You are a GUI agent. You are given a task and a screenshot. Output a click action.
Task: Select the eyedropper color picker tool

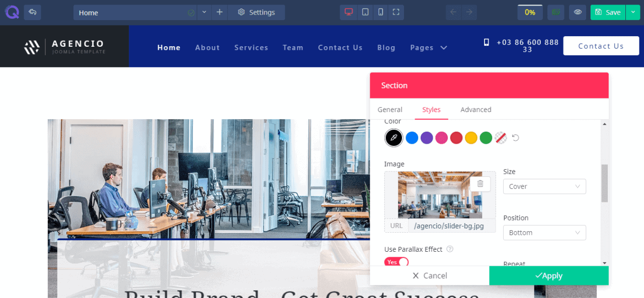393,138
